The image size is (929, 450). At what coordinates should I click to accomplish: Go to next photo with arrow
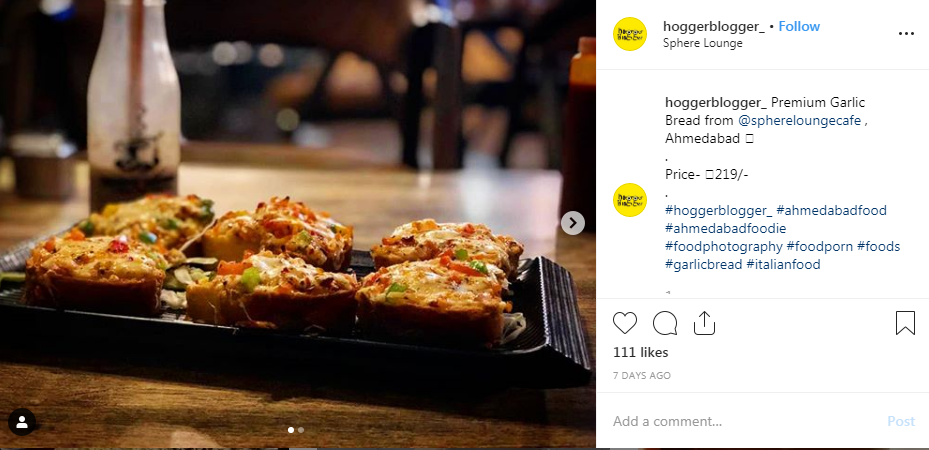(x=573, y=223)
